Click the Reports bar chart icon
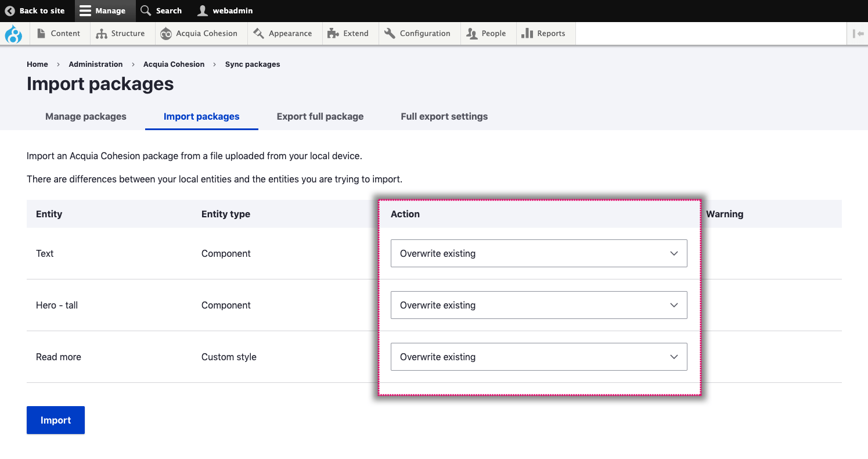The width and height of the screenshot is (868, 459). [527, 33]
